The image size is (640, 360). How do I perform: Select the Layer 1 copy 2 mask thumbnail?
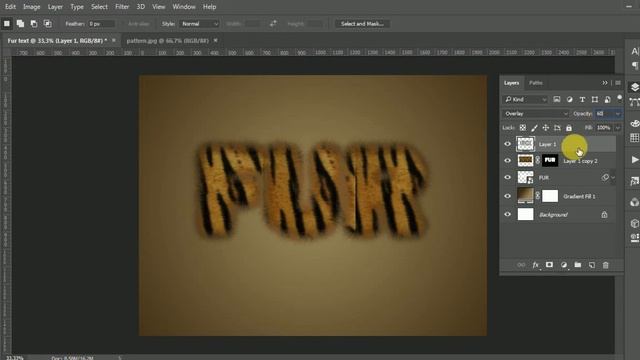click(550, 160)
